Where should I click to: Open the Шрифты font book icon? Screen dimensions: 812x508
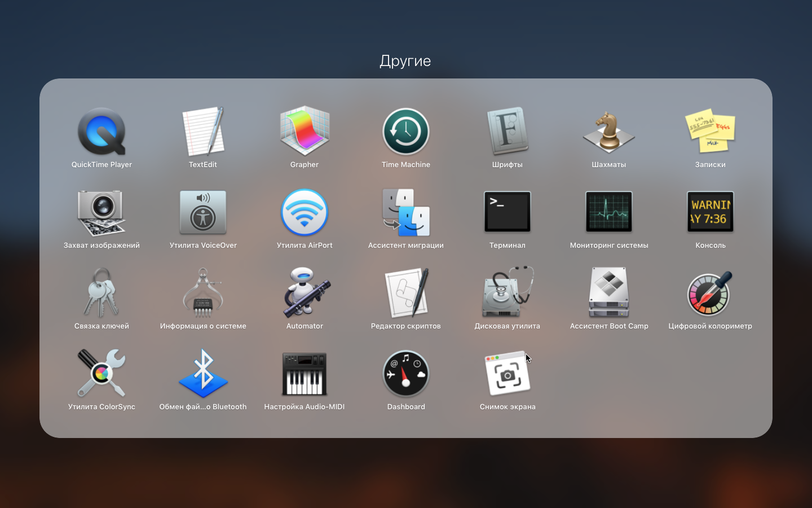pyautogui.click(x=507, y=132)
